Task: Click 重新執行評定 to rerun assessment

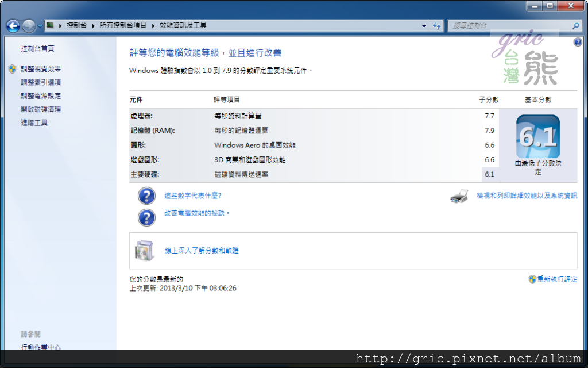Action: click(557, 279)
